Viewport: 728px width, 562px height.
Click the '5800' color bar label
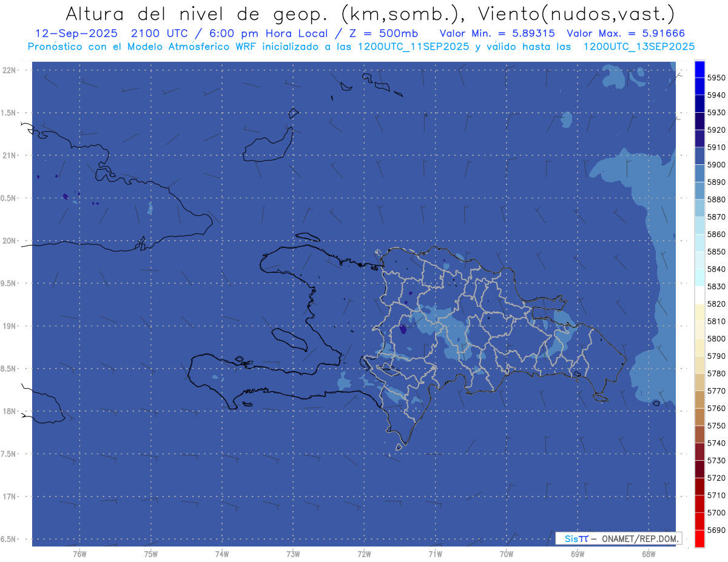pyautogui.click(x=716, y=339)
